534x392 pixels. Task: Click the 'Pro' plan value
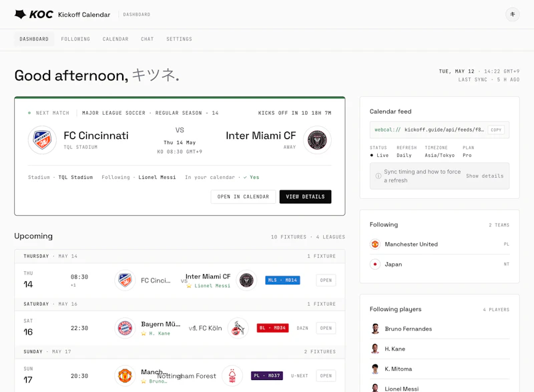click(467, 156)
